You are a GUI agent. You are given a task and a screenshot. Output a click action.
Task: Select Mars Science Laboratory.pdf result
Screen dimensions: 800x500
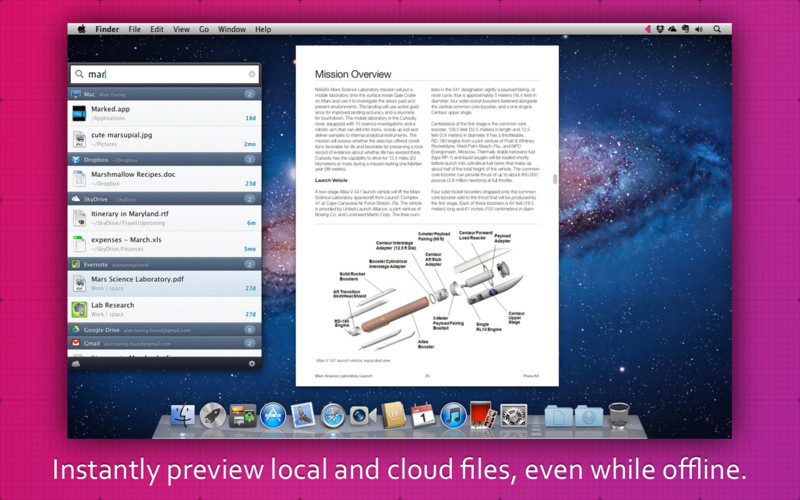164,283
